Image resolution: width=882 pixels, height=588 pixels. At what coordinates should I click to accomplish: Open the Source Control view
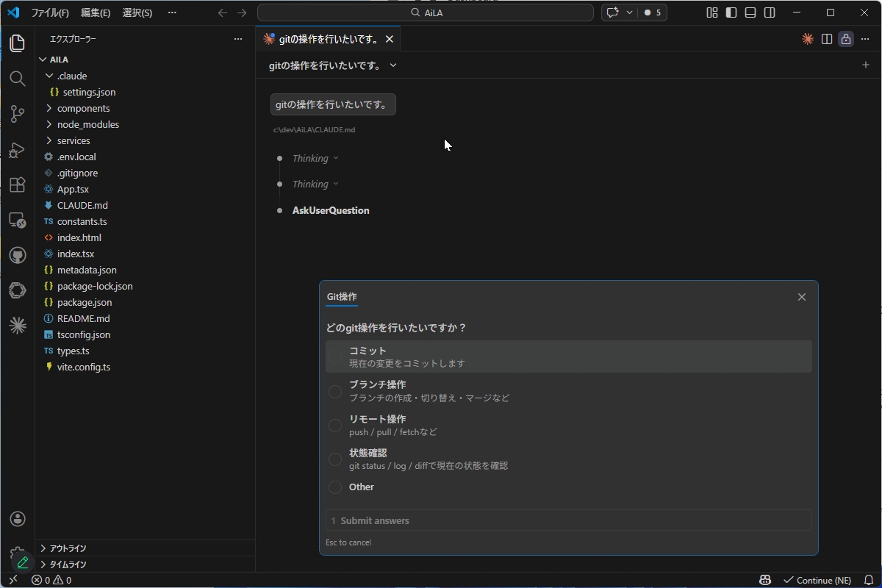pyautogui.click(x=18, y=114)
